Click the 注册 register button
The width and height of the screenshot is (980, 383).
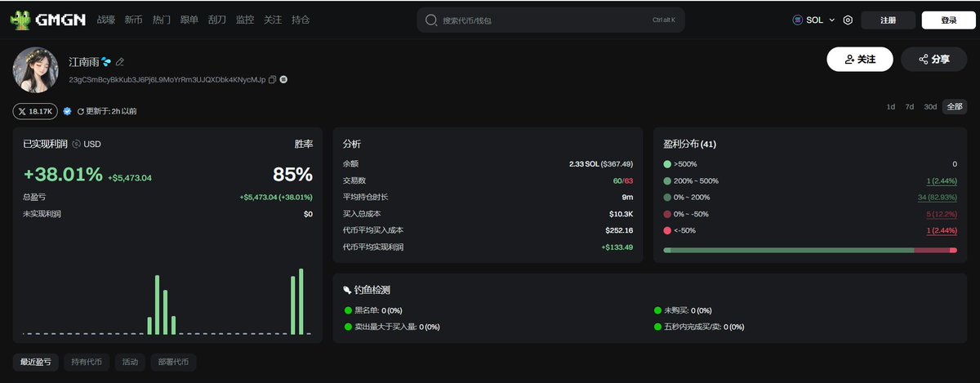888,20
